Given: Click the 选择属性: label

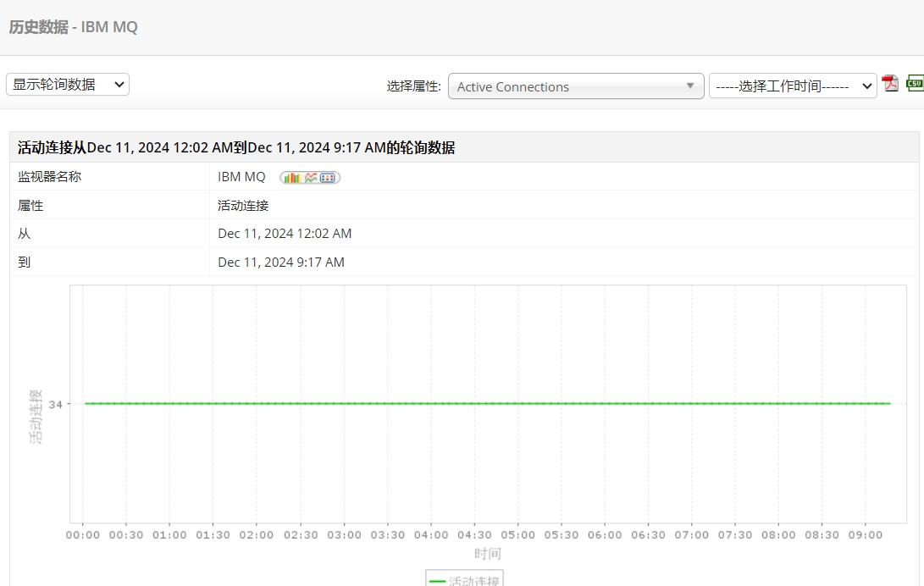Looking at the screenshot, I should (413, 86).
